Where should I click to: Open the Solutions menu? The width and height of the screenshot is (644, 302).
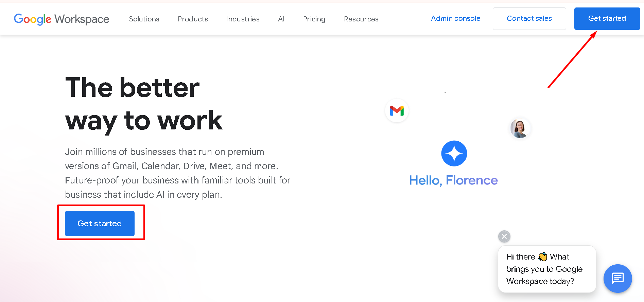(x=144, y=19)
